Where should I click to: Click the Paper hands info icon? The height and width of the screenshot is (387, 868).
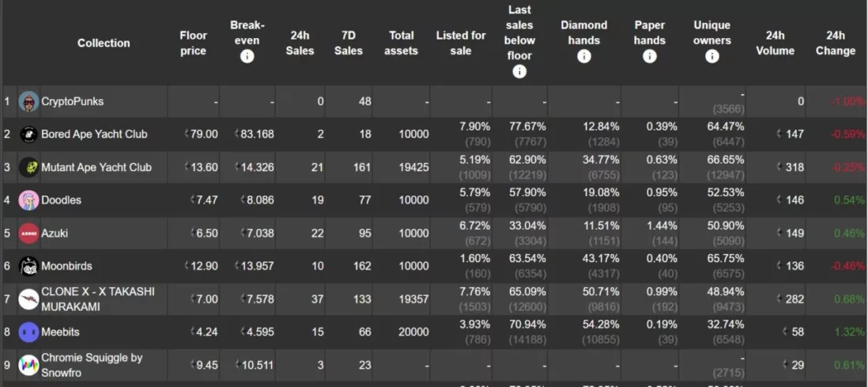click(649, 56)
